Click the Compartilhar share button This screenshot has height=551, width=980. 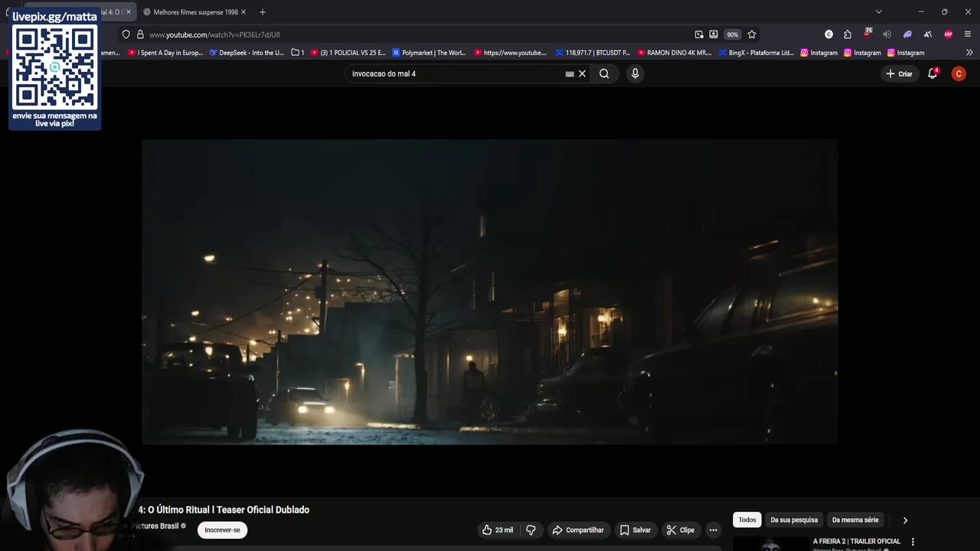578,530
